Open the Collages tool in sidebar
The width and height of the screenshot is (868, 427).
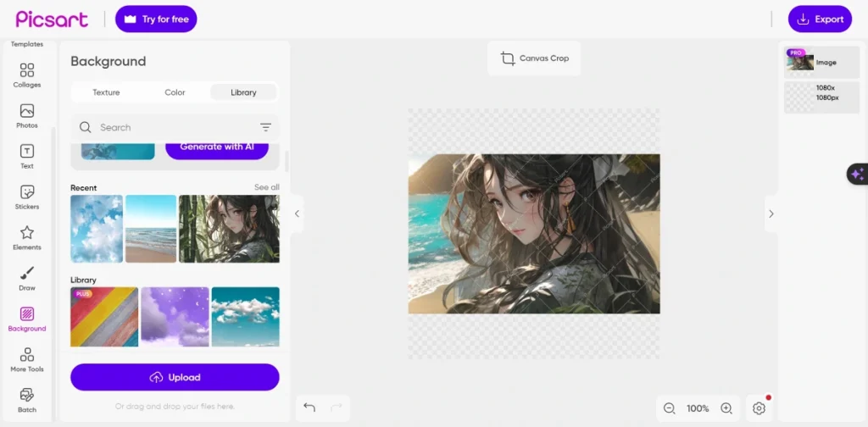point(26,75)
